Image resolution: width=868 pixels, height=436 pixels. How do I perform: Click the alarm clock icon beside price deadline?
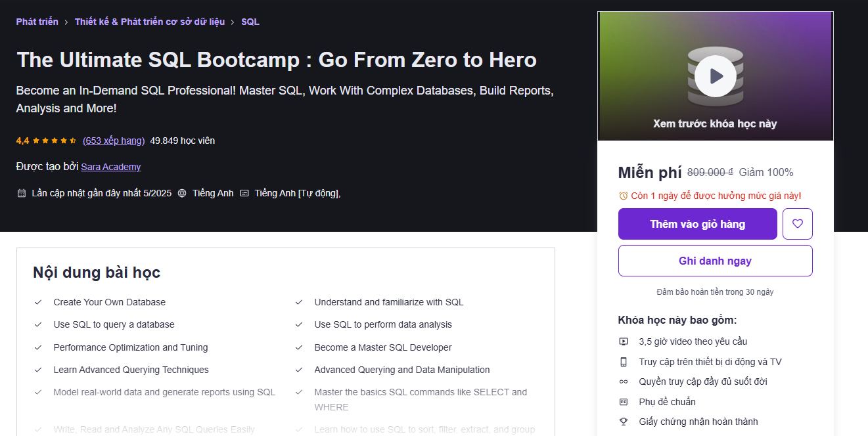(x=623, y=196)
